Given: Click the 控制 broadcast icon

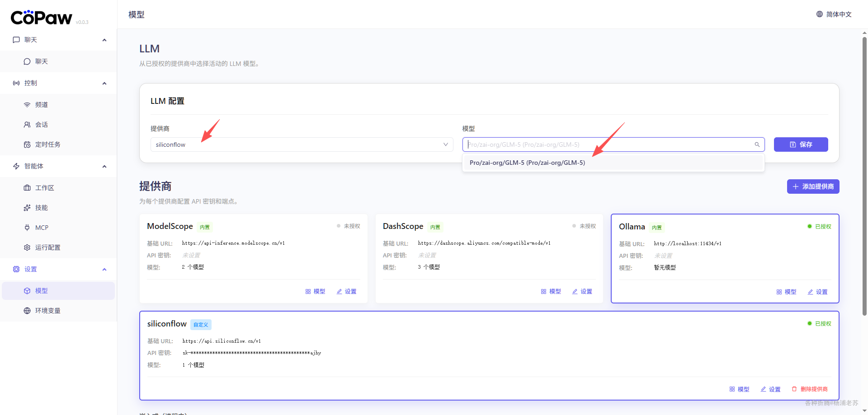Looking at the screenshot, I should pyautogui.click(x=16, y=83).
